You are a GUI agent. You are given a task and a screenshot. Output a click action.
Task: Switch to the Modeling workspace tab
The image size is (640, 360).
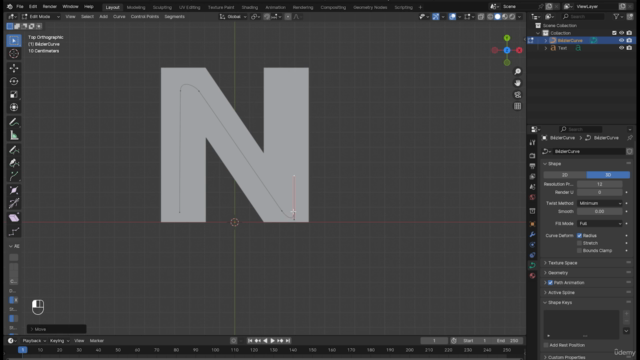point(136,7)
